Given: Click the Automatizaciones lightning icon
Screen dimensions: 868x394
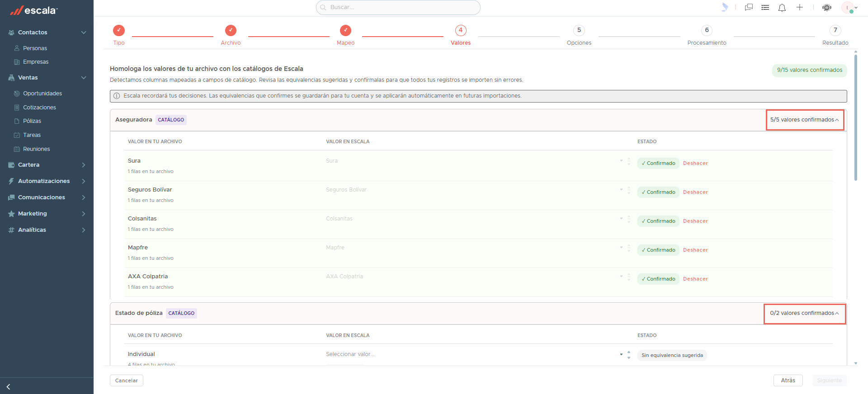Looking at the screenshot, I should click(11, 181).
